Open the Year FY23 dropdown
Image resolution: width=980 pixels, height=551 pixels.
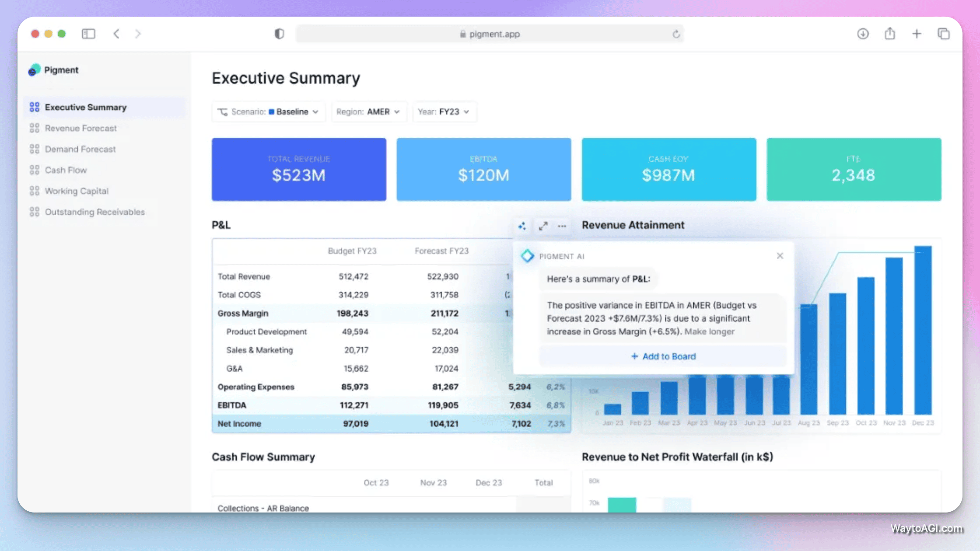click(x=444, y=112)
